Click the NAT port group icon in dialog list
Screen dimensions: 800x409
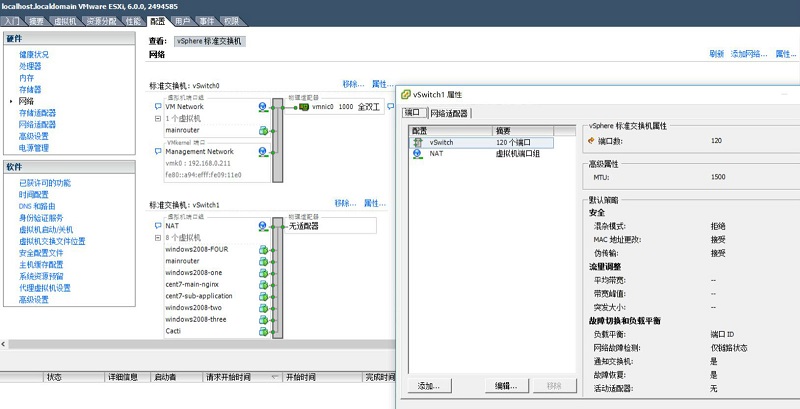coord(418,154)
